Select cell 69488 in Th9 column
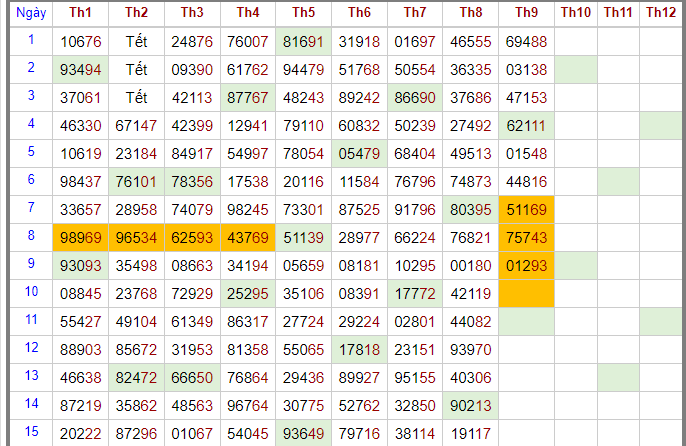Image resolution: width=686 pixels, height=446 pixels. pyautogui.click(x=526, y=41)
